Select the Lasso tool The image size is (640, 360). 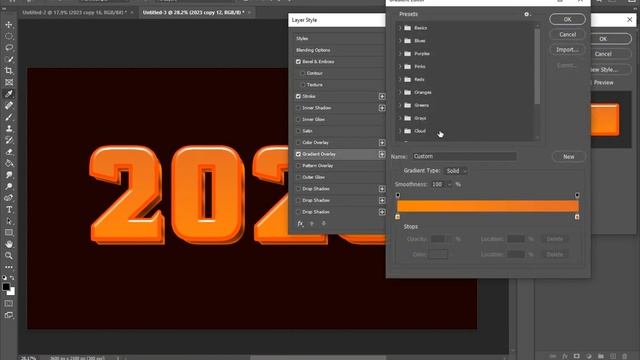pyautogui.click(x=9, y=48)
